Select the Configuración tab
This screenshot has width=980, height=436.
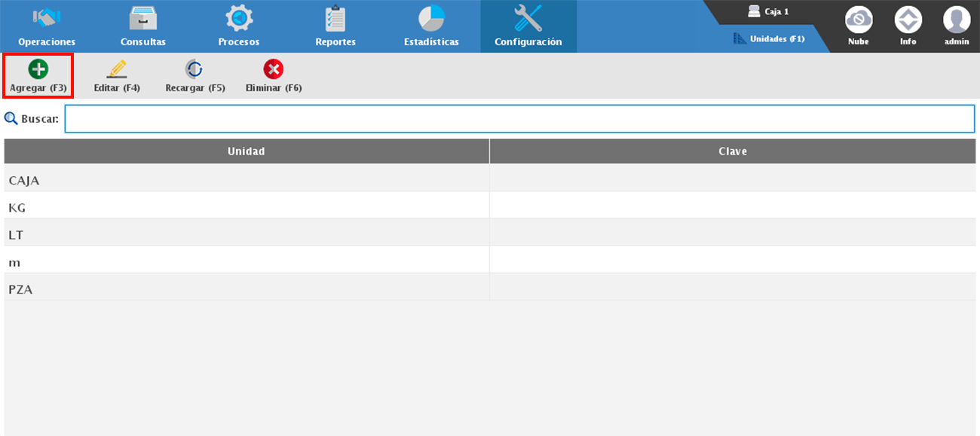[x=528, y=26]
